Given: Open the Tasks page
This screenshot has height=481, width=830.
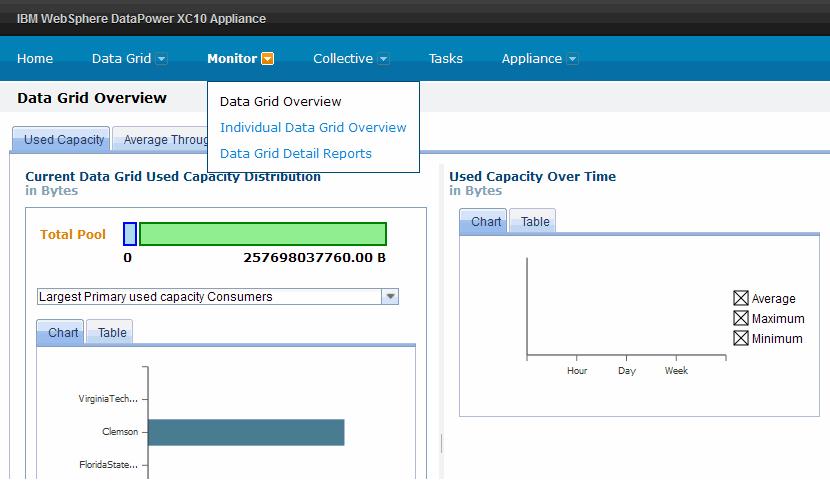Looking at the screenshot, I should coord(446,58).
